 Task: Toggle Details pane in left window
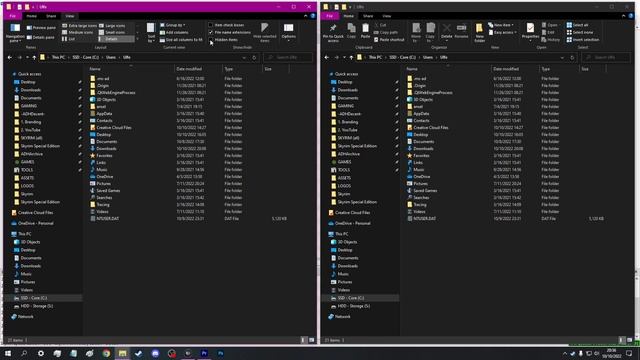pyautogui.click(x=40, y=37)
